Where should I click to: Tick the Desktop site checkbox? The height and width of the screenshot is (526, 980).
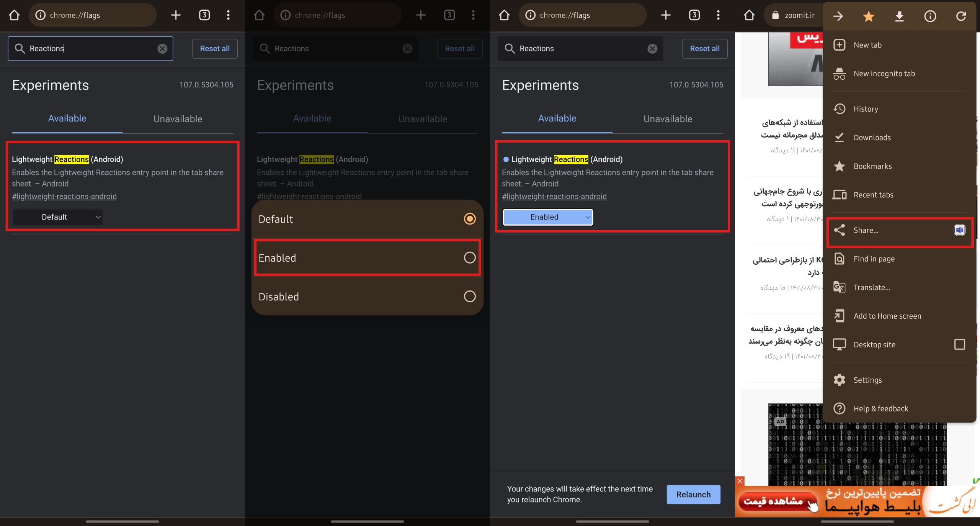(x=959, y=344)
